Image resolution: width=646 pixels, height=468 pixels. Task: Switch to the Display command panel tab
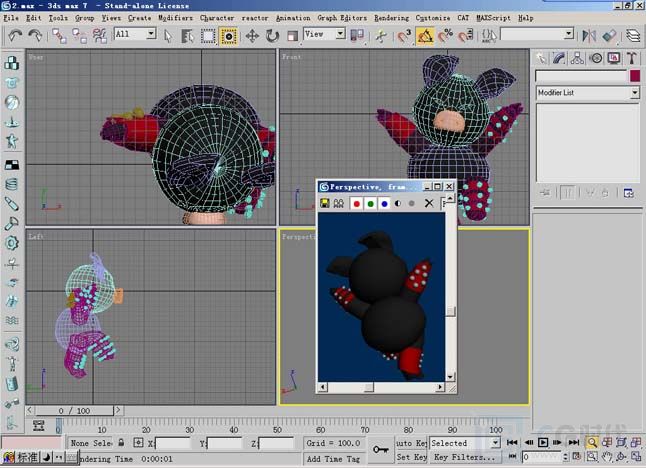613,58
